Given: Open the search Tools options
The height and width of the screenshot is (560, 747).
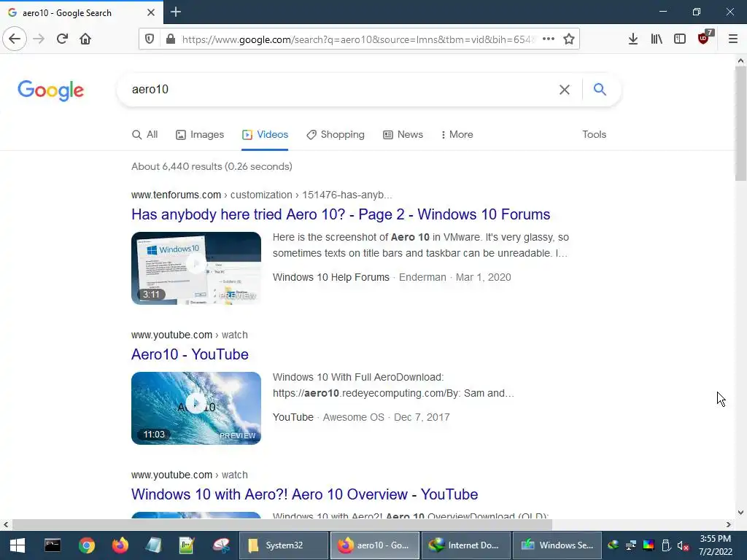Looking at the screenshot, I should (594, 135).
